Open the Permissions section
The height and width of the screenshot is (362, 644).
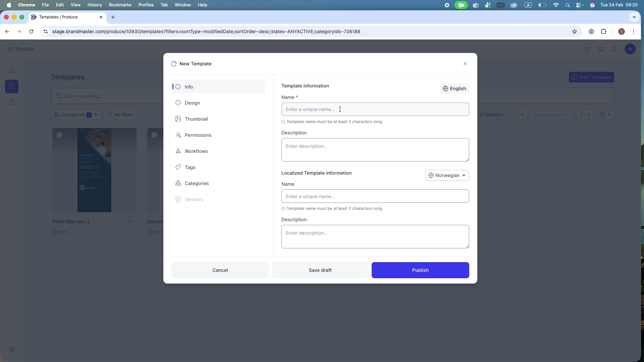pyautogui.click(x=218, y=135)
